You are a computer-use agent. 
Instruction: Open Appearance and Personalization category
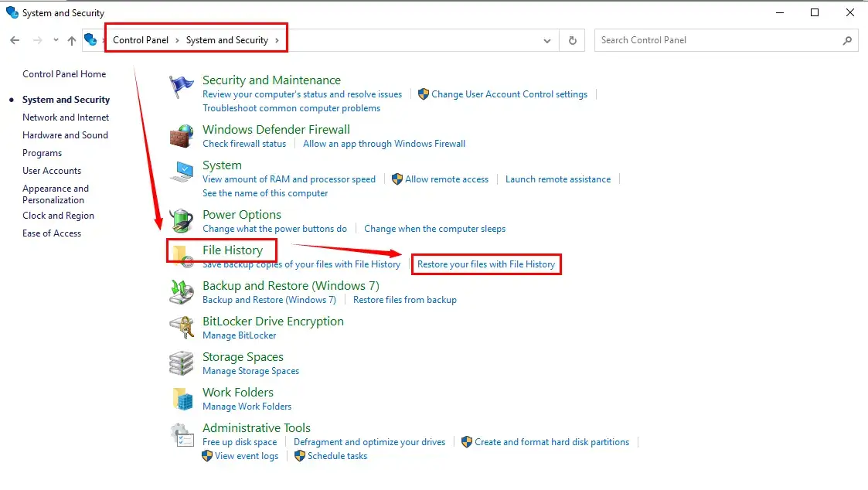point(56,194)
